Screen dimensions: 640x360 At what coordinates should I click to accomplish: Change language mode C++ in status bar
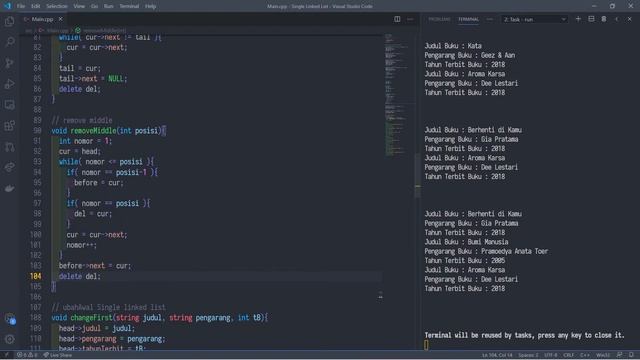585,355
